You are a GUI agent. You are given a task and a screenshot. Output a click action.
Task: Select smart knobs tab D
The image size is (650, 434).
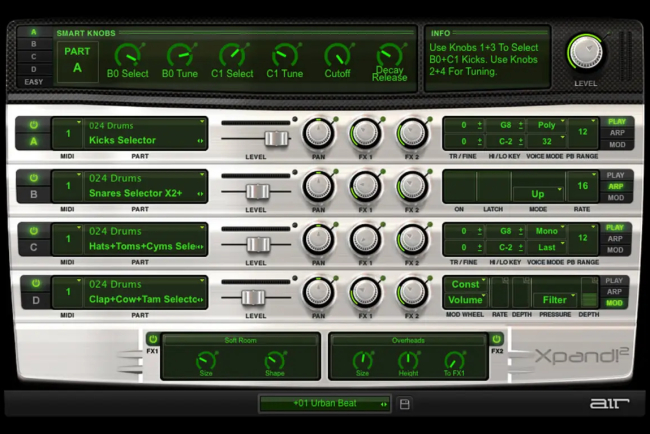[34, 69]
